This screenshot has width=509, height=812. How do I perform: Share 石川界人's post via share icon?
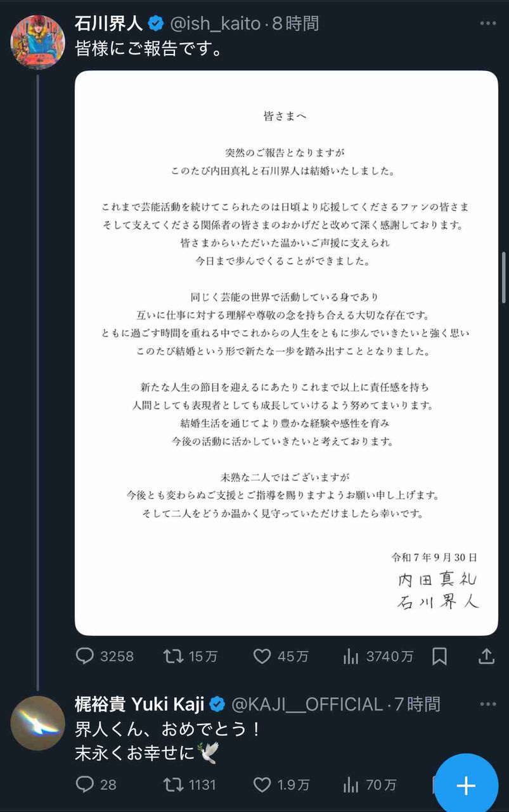(486, 656)
